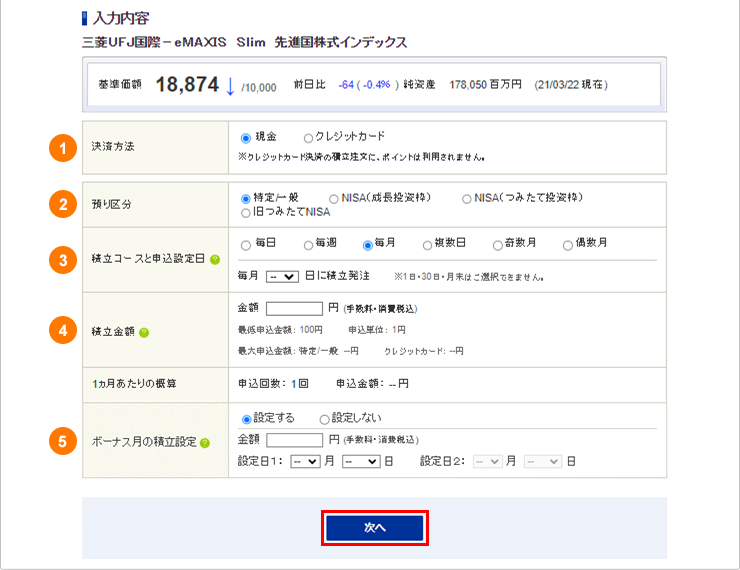Click the bonus month amount input field
This screenshot has width=740, height=570.
295,440
